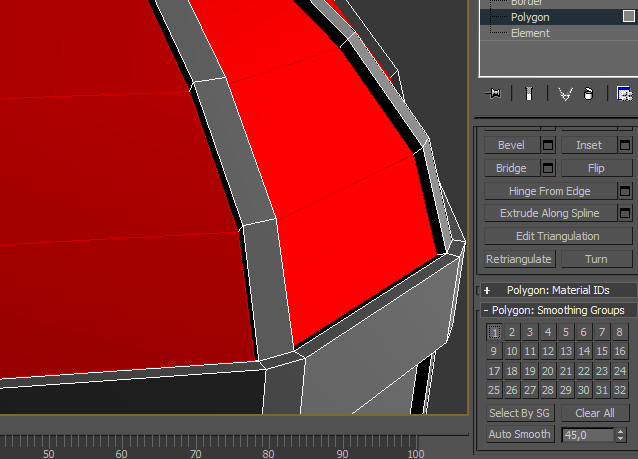Open Extrude Along Spline settings box
This screenshot has width=638, height=459.
pyautogui.click(x=626, y=213)
